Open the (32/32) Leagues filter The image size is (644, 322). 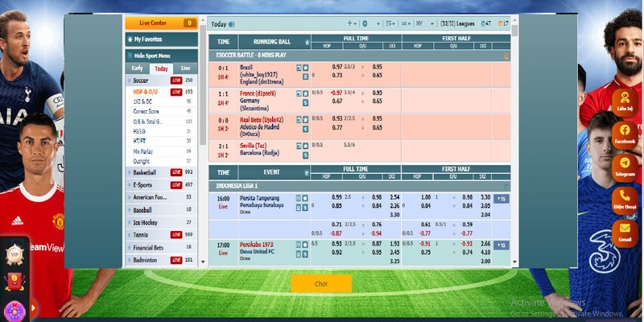[x=456, y=24]
